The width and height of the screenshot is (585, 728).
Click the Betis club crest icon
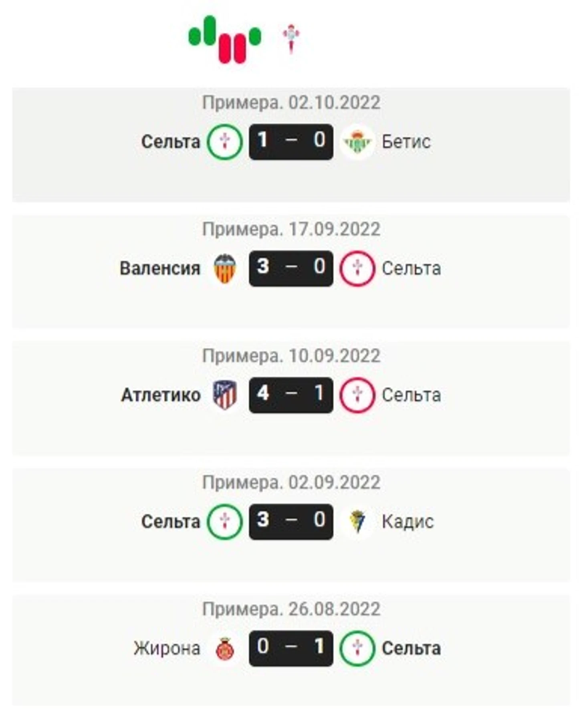(357, 142)
